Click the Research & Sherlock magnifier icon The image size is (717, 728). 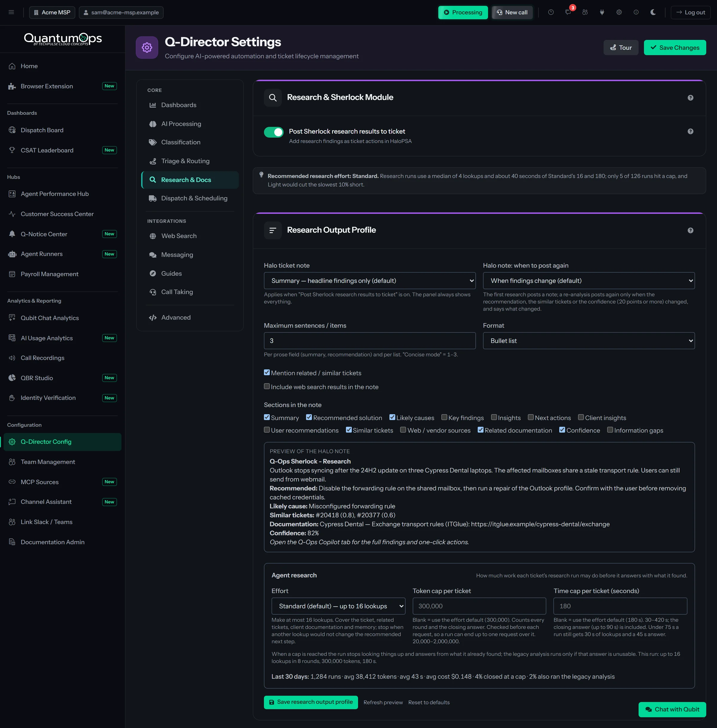tap(273, 98)
